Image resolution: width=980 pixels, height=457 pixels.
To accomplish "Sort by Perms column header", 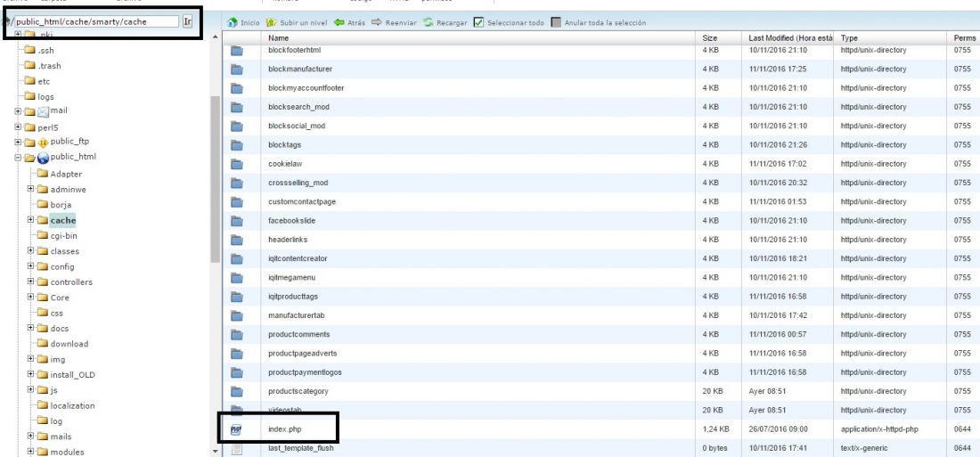I will pyautogui.click(x=964, y=38).
